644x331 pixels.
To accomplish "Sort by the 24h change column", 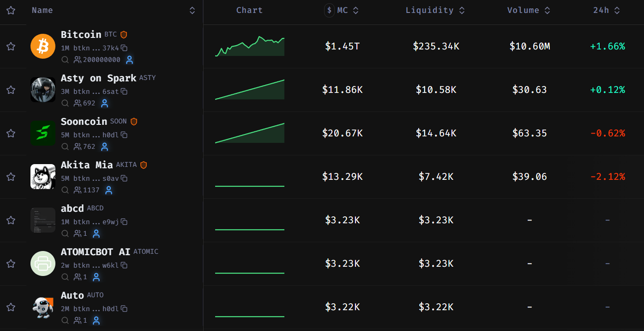I will tap(607, 10).
